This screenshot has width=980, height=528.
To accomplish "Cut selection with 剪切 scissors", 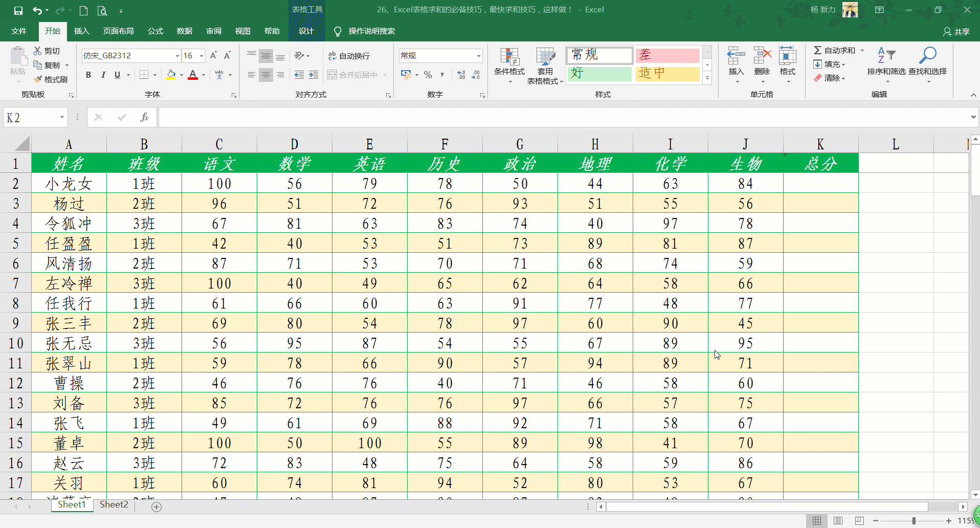I will (x=47, y=51).
